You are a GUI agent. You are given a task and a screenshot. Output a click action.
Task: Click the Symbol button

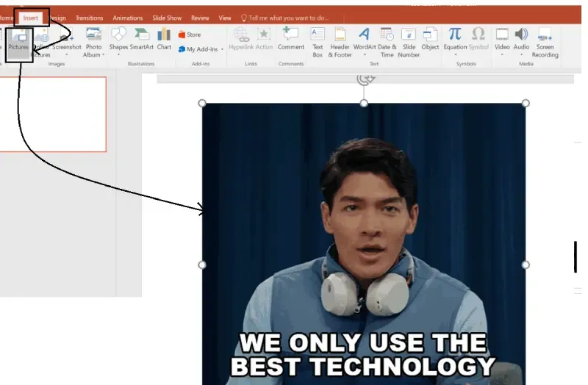pos(478,40)
